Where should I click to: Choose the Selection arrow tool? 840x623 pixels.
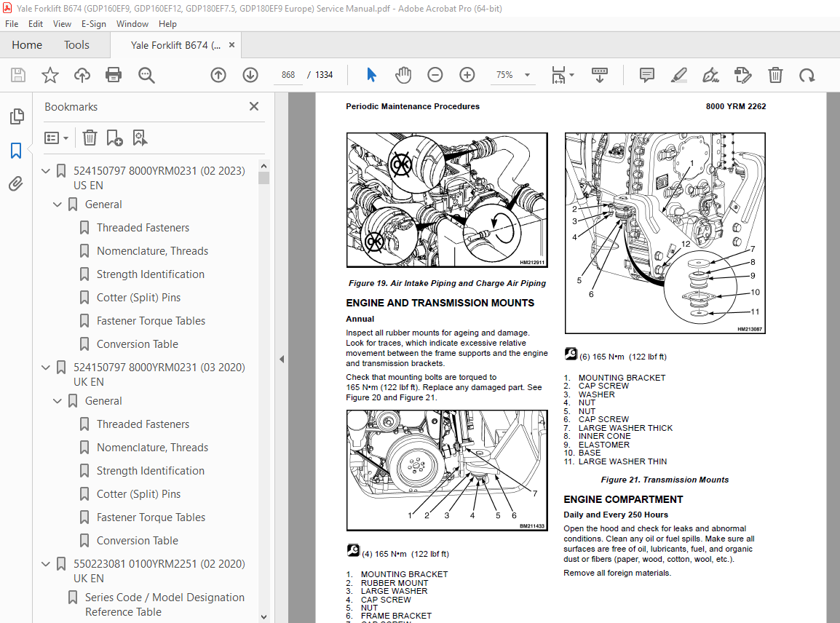(x=371, y=75)
